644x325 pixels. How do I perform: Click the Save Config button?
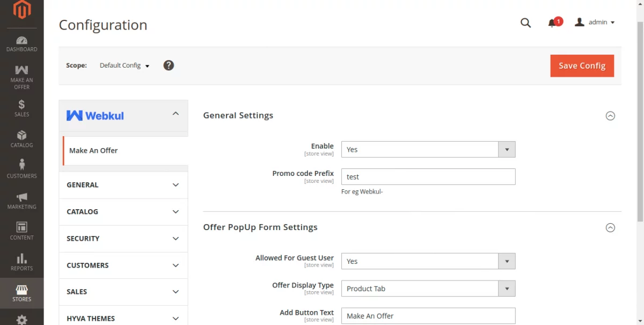(582, 65)
